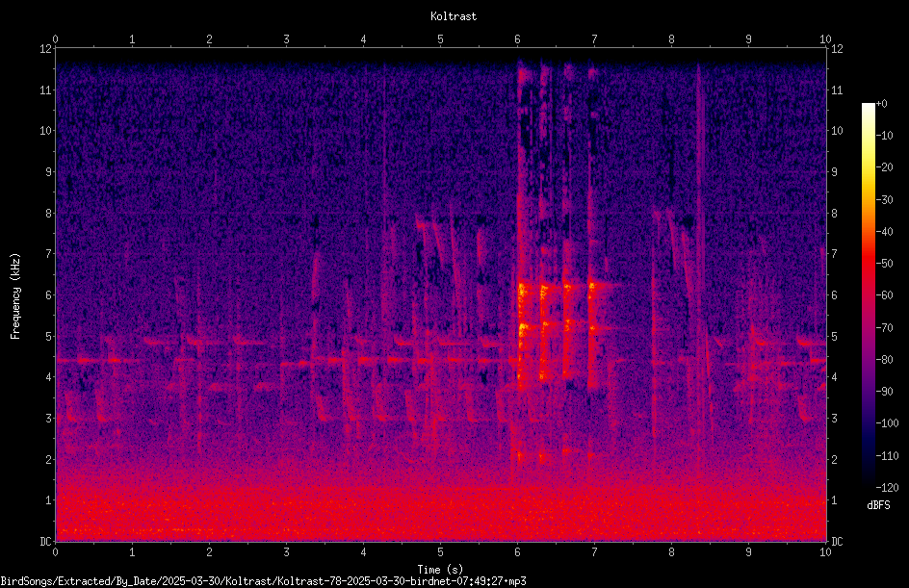Click the "DC" label on the right frequency axis
This screenshot has height=588, width=909.
tap(837, 542)
